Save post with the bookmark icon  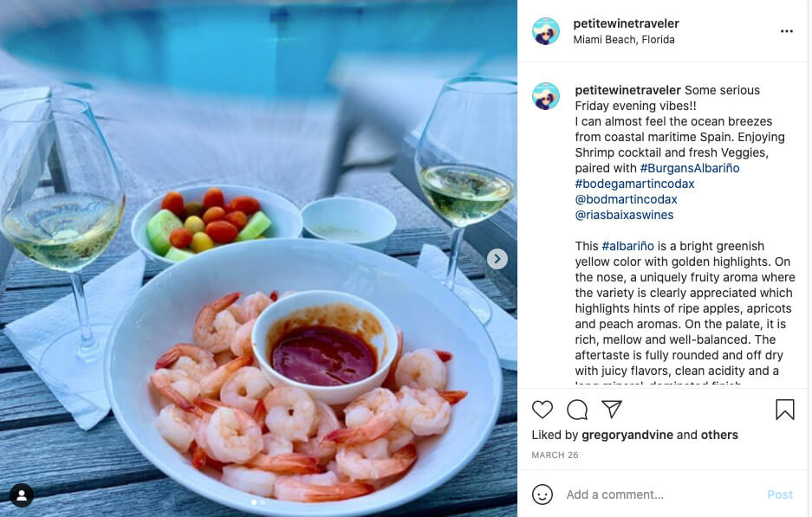pos(784,410)
